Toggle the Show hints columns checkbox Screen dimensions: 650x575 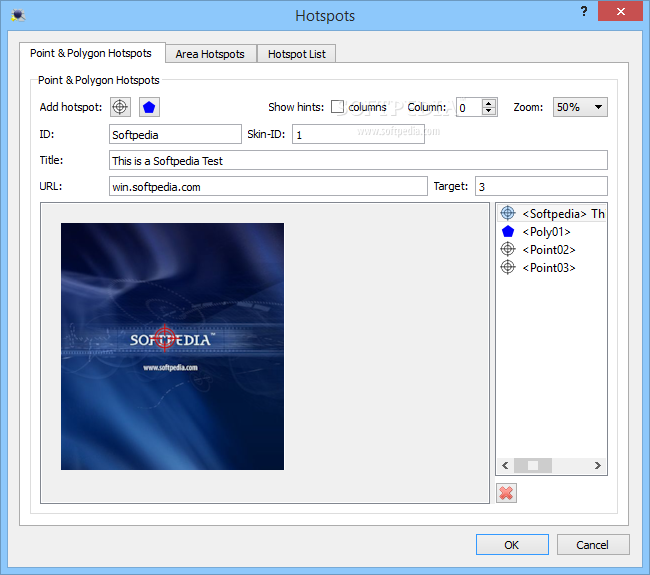[337, 107]
